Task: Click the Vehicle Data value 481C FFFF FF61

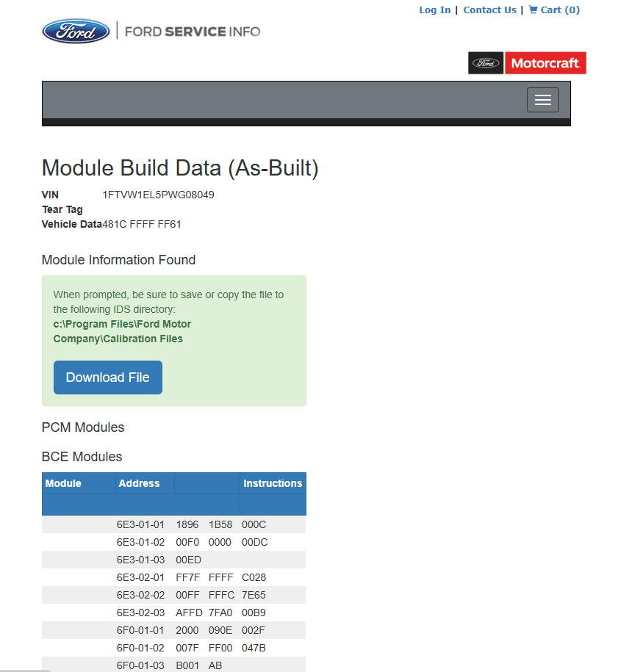Action: pyautogui.click(x=143, y=224)
